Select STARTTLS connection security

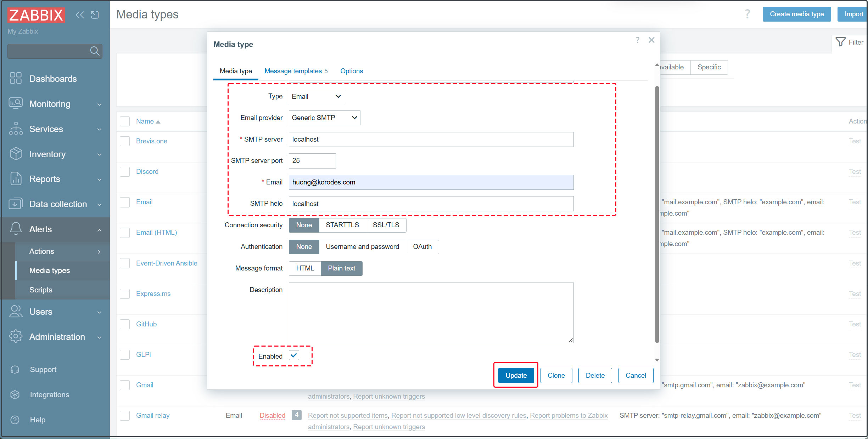click(x=342, y=225)
